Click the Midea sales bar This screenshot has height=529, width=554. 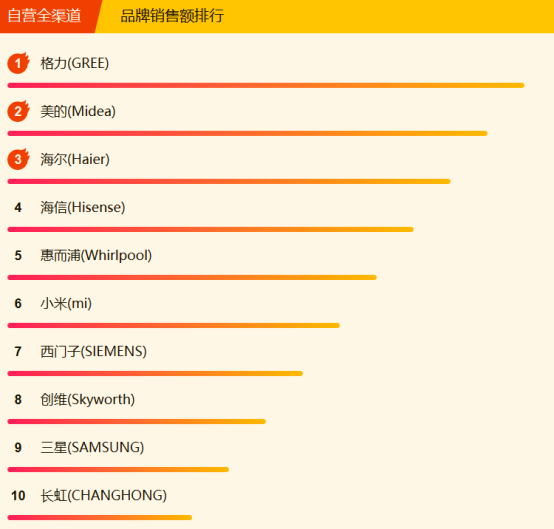click(247, 134)
